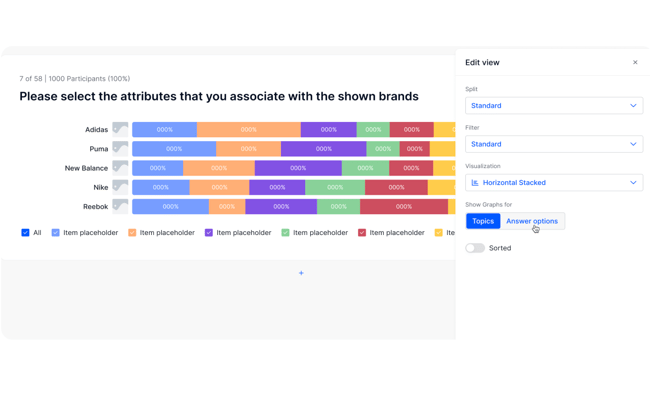Uncheck the All legend checkbox
The width and height of the screenshot is (650, 403).
coord(25,233)
